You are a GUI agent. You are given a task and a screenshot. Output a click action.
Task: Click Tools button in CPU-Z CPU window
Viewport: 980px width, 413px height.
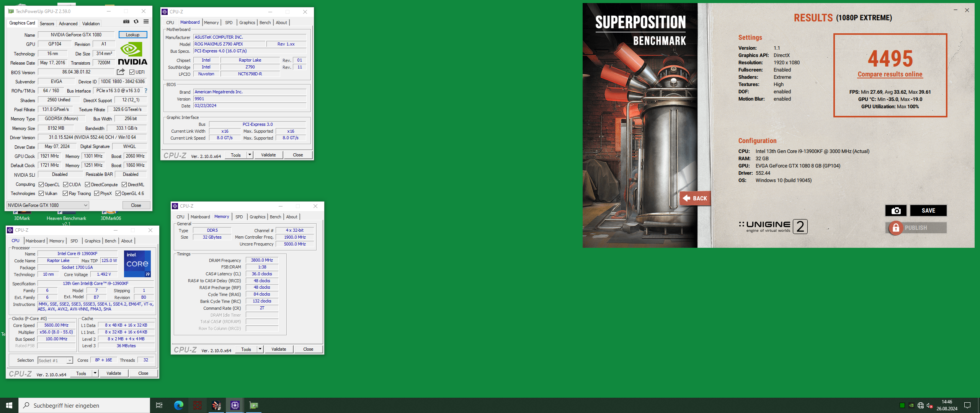[81, 373]
